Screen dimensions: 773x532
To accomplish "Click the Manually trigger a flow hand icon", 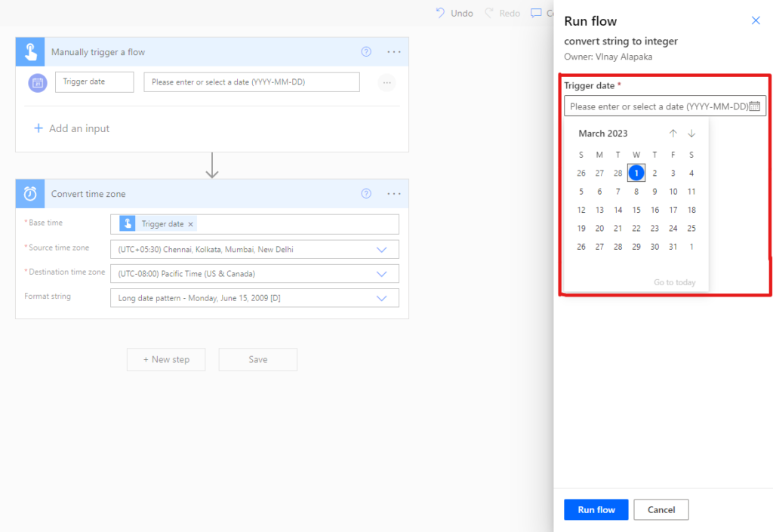I will coord(30,52).
